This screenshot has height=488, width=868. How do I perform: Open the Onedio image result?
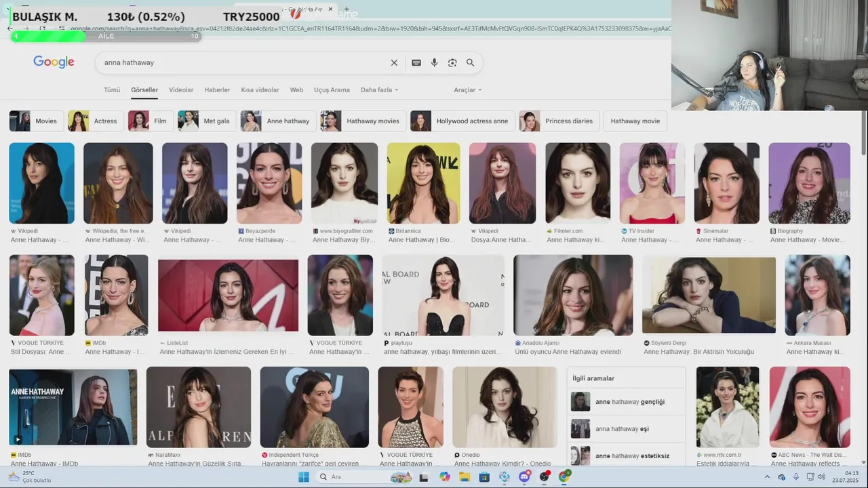point(505,407)
